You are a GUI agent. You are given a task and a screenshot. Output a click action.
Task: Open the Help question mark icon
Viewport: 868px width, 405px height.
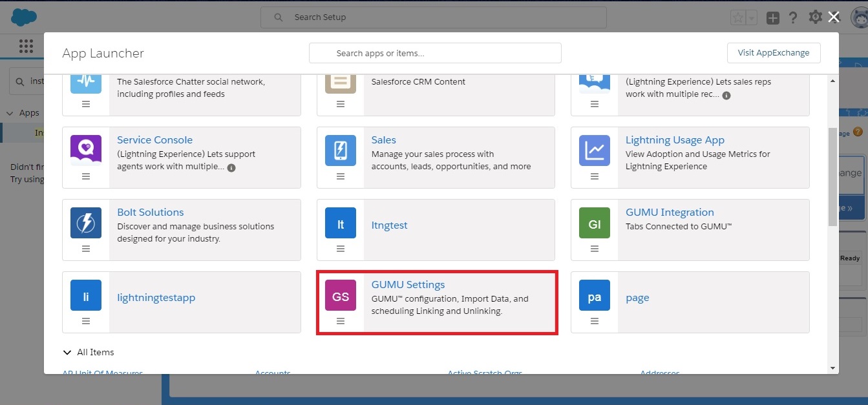(x=794, y=17)
